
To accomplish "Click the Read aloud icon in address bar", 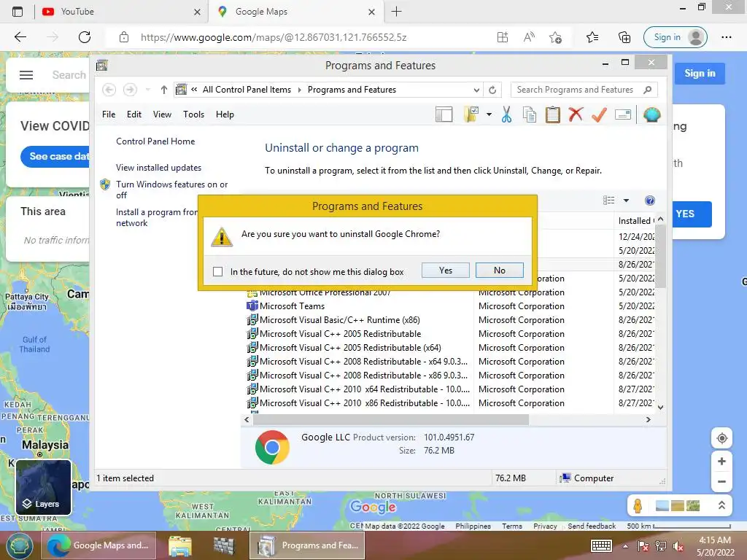I will pos(529,37).
